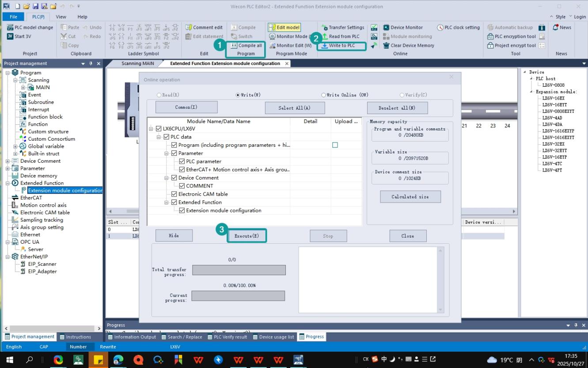Switch to the Scanning MAIN tab
Image resolution: width=588 pixels, height=368 pixels.
(x=138, y=64)
